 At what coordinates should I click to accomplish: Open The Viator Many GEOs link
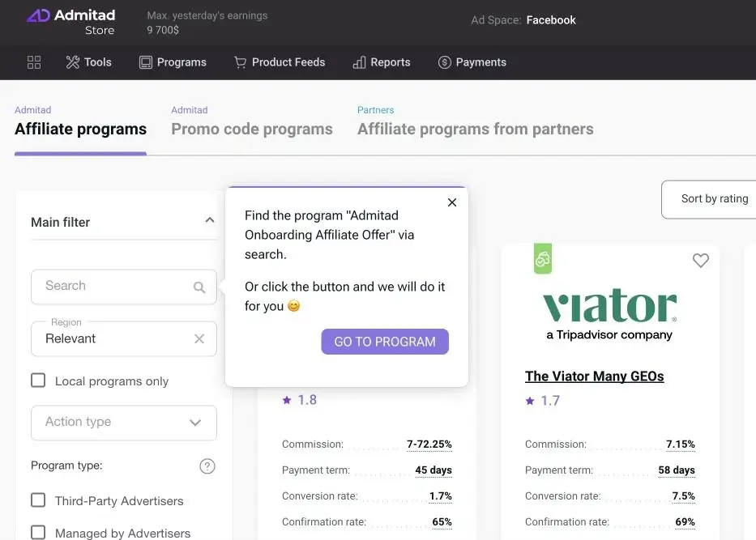coord(595,376)
